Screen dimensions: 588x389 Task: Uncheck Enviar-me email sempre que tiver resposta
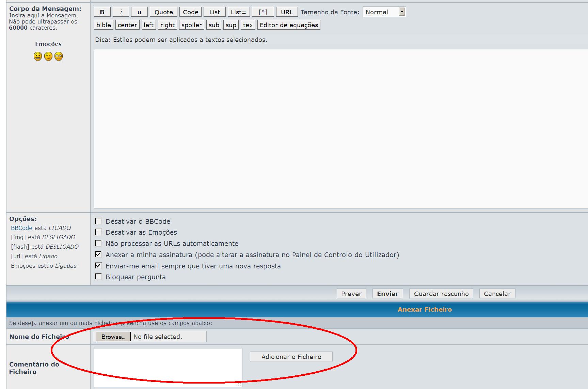pos(98,266)
